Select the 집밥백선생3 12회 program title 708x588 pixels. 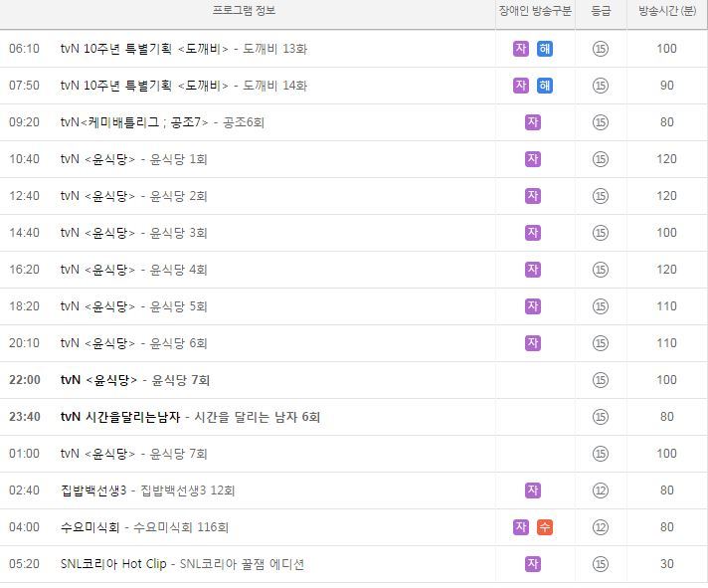point(147,490)
